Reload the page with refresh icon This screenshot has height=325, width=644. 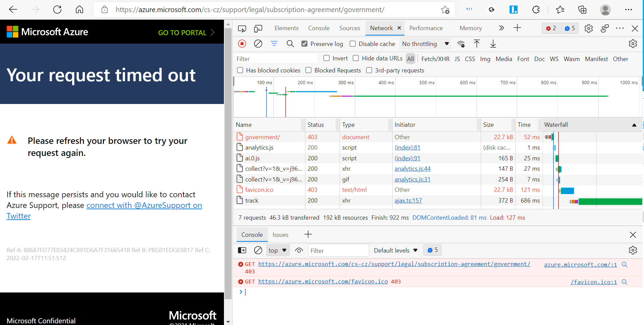pos(57,9)
